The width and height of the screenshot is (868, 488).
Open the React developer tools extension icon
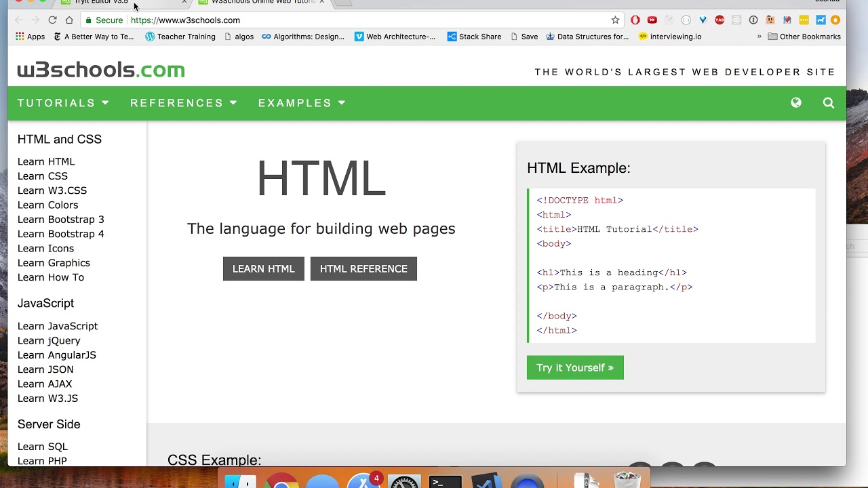tap(736, 20)
